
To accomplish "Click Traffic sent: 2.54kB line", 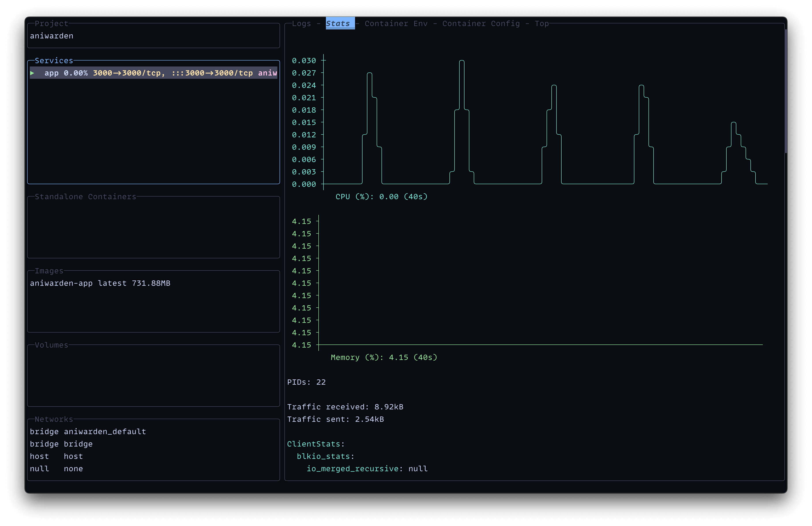I will coord(335,419).
